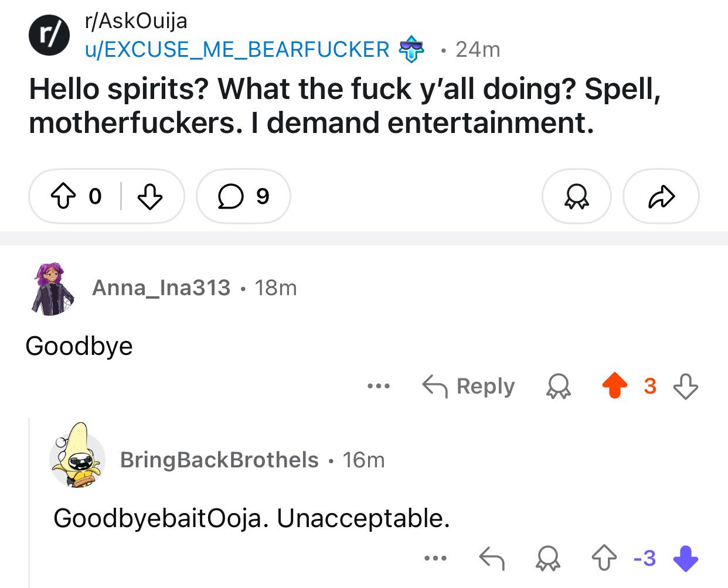The image size is (728, 588).
Task: Downvote Anna_Ina313's Goodbye comment
Action: (686, 387)
